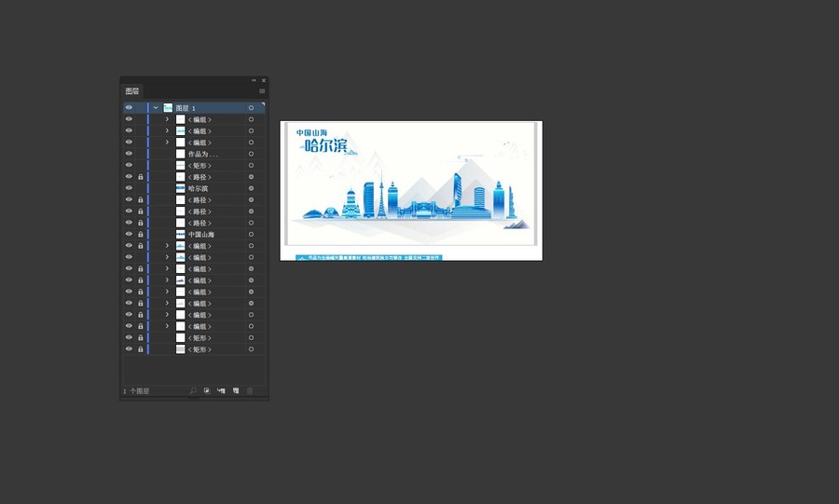
Task: Select the unlocked 矩形 row name
Action: [x=199, y=166]
